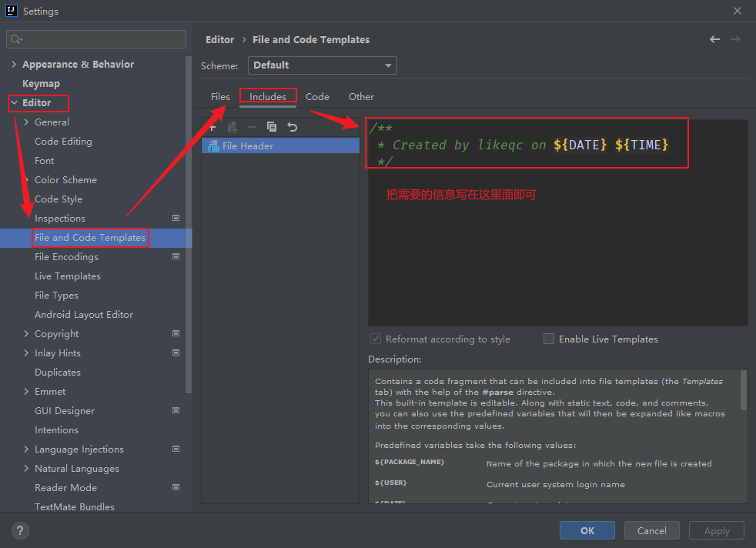Click the back navigation arrow

[715, 39]
